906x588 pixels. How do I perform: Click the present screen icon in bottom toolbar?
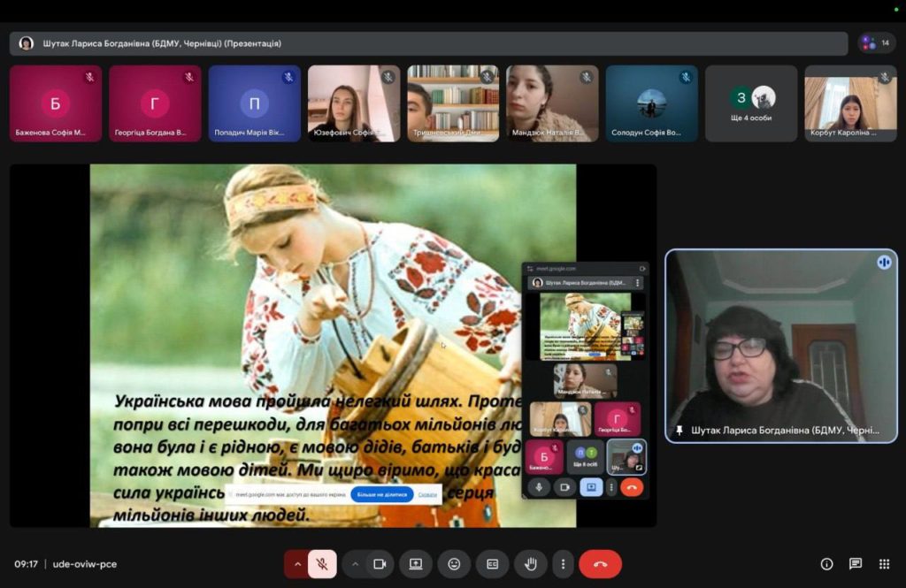[416, 564]
